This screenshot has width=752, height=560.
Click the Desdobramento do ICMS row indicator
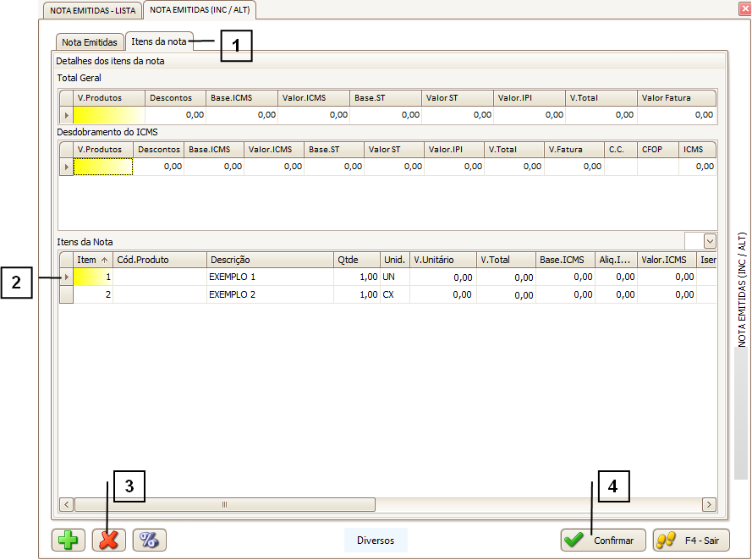click(x=66, y=167)
